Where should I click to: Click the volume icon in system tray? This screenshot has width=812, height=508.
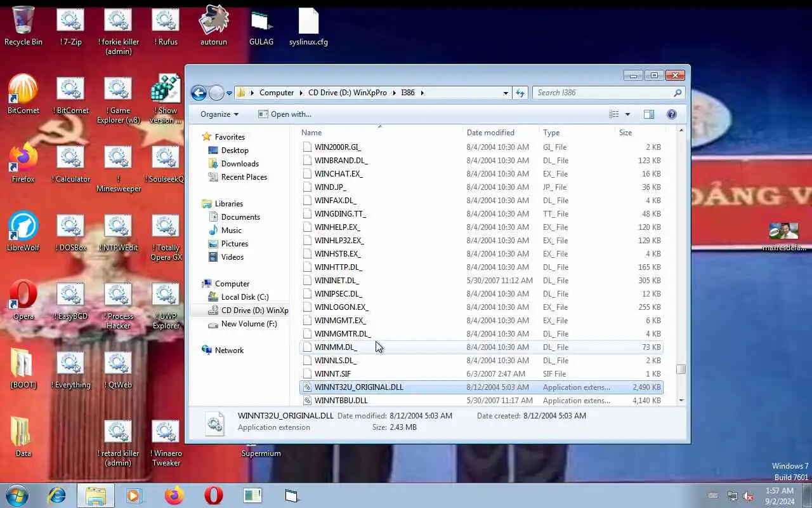tap(748, 496)
